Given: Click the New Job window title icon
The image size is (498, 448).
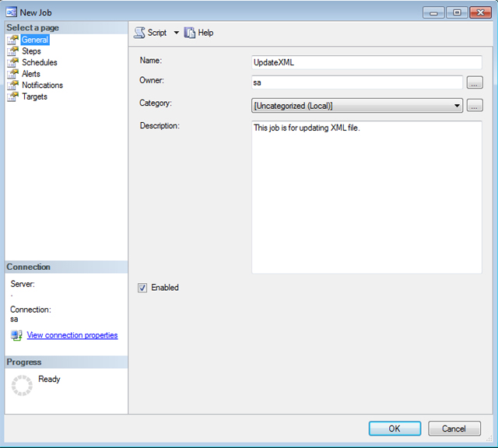Looking at the screenshot, I should click(12, 12).
